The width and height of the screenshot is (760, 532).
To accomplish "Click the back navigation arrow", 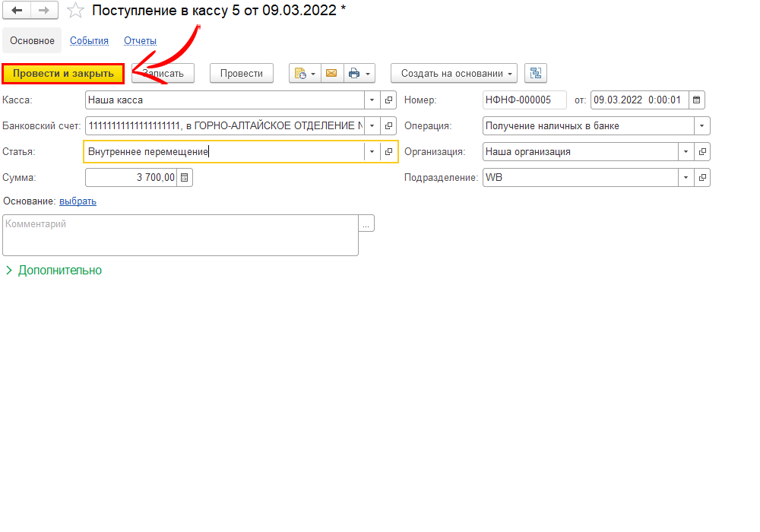I will point(18,11).
